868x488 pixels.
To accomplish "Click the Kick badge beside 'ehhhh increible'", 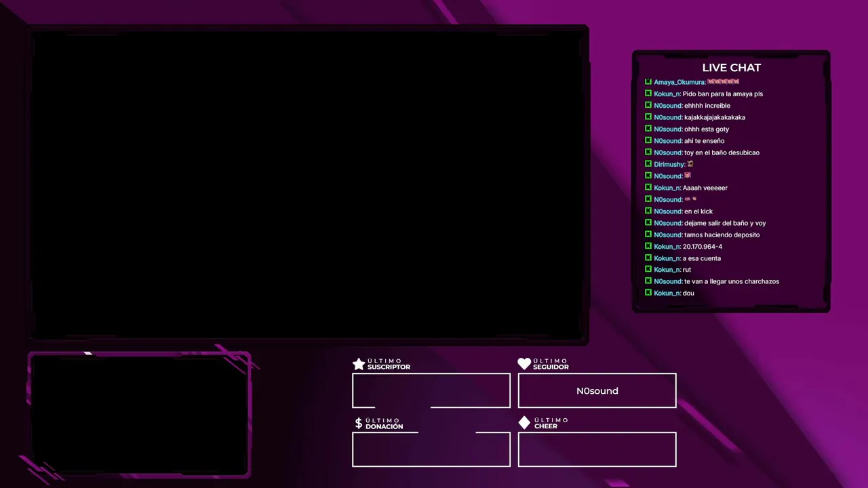I will pyautogui.click(x=648, y=105).
